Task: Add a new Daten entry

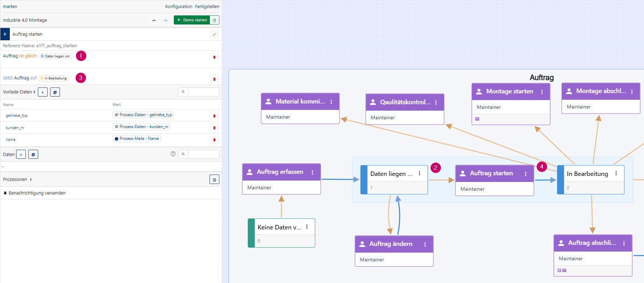Action: [21, 155]
